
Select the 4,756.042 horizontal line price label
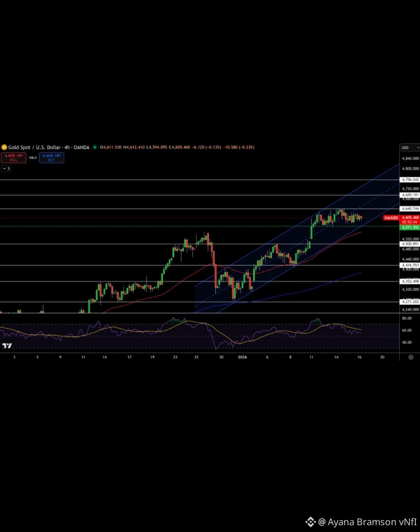coord(410,180)
